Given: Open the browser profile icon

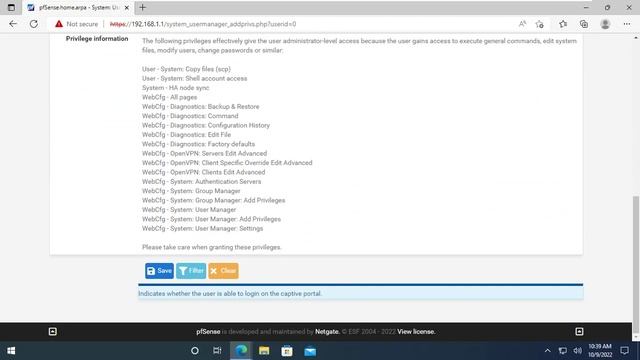Looking at the screenshot, I should point(605,24).
